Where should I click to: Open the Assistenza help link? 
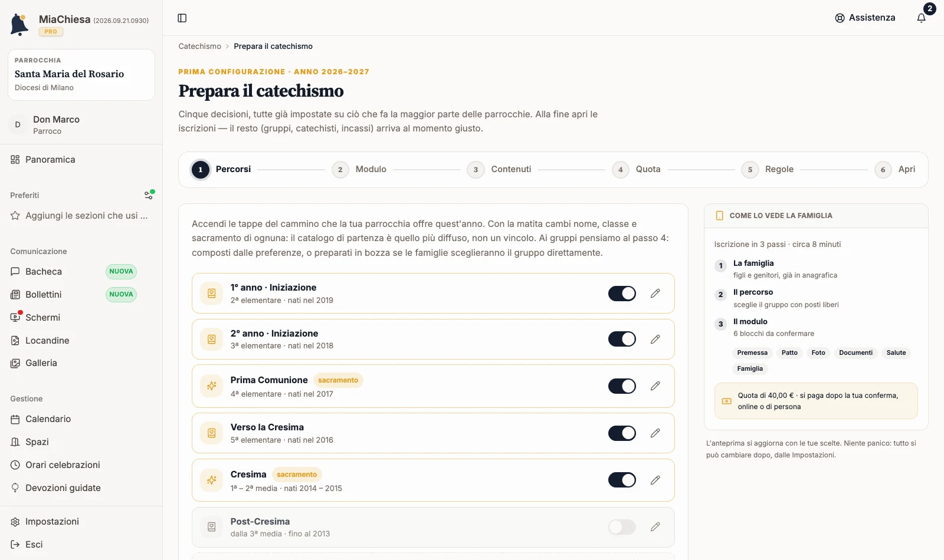(865, 18)
